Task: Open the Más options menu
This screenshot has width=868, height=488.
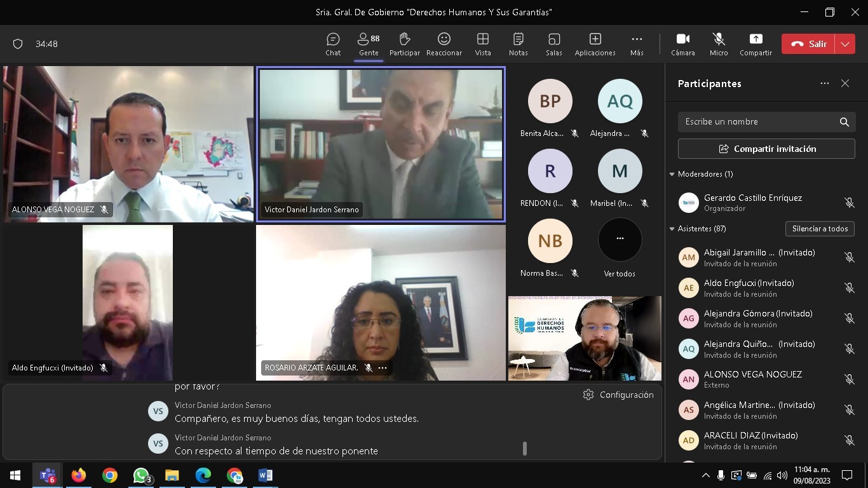Action: (637, 44)
